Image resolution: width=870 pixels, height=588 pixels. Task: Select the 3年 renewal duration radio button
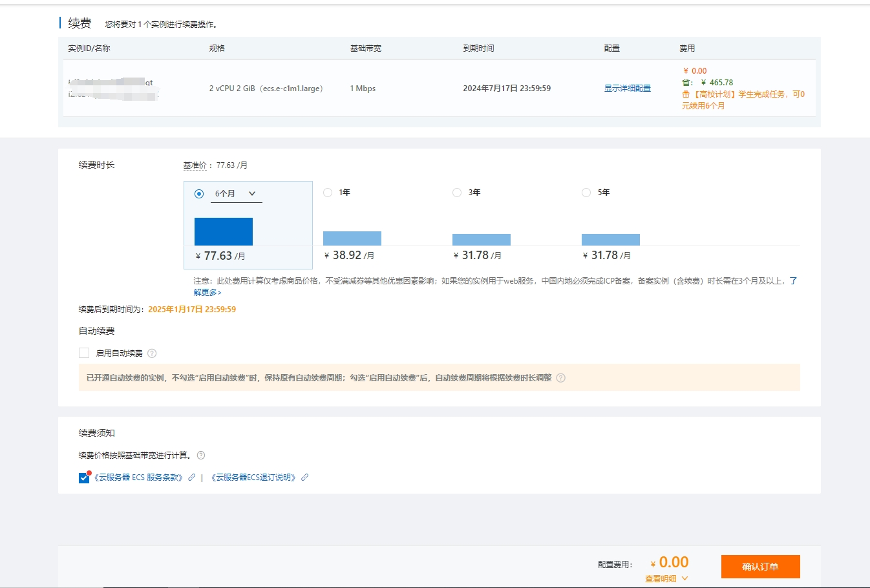[457, 192]
